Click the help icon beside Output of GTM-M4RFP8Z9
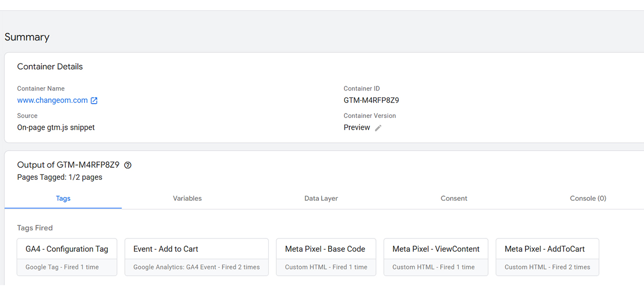This screenshot has width=644, height=298. (127, 165)
